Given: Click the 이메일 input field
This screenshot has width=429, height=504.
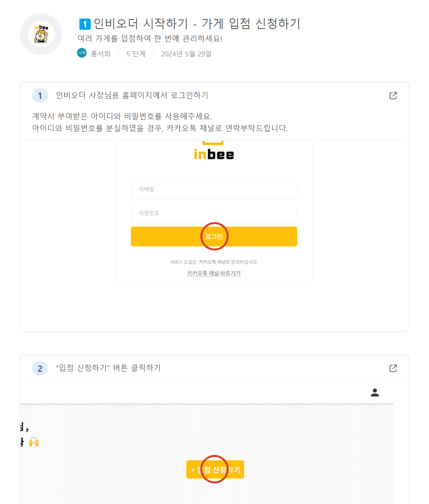Looking at the screenshot, I should [x=214, y=189].
